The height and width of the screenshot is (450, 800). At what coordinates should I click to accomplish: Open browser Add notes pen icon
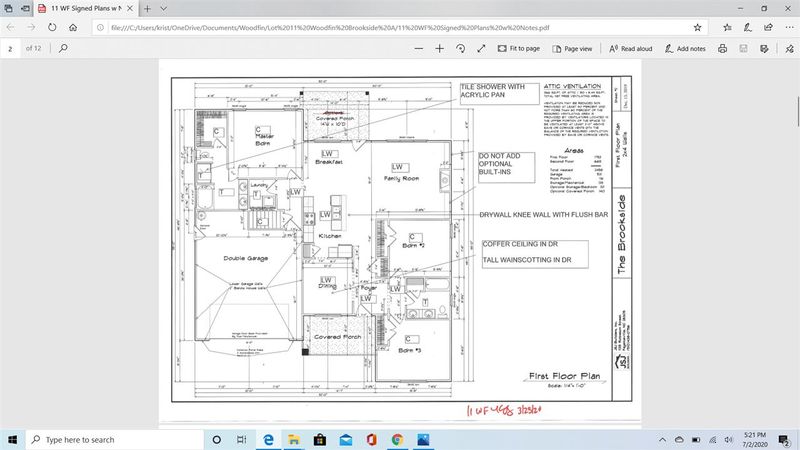pyautogui.click(x=747, y=28)
